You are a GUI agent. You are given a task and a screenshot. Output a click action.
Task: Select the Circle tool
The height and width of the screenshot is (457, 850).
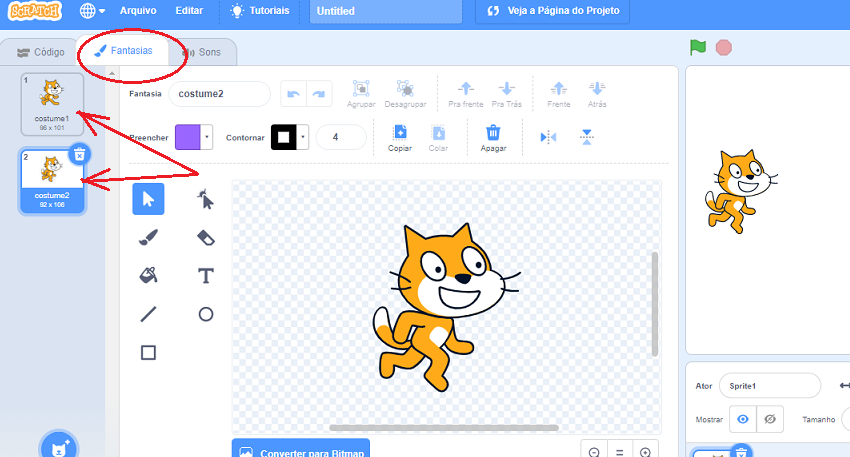[206, 314]
